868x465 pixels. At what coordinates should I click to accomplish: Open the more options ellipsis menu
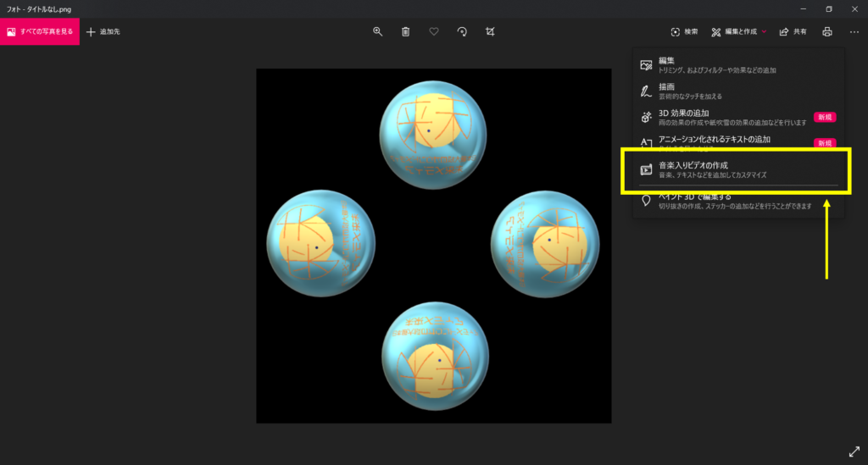pos(854,31)
